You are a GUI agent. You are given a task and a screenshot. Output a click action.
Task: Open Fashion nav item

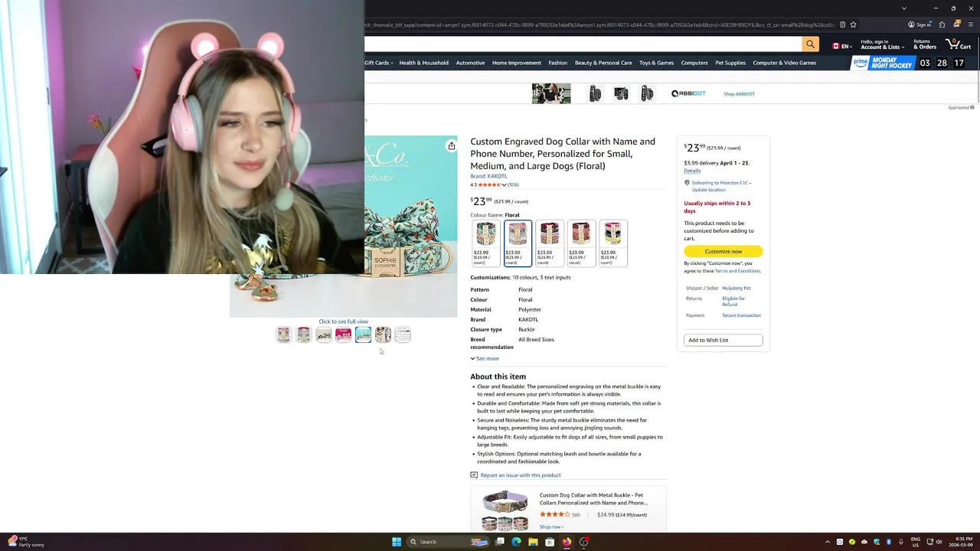click(x=558, y=63)
